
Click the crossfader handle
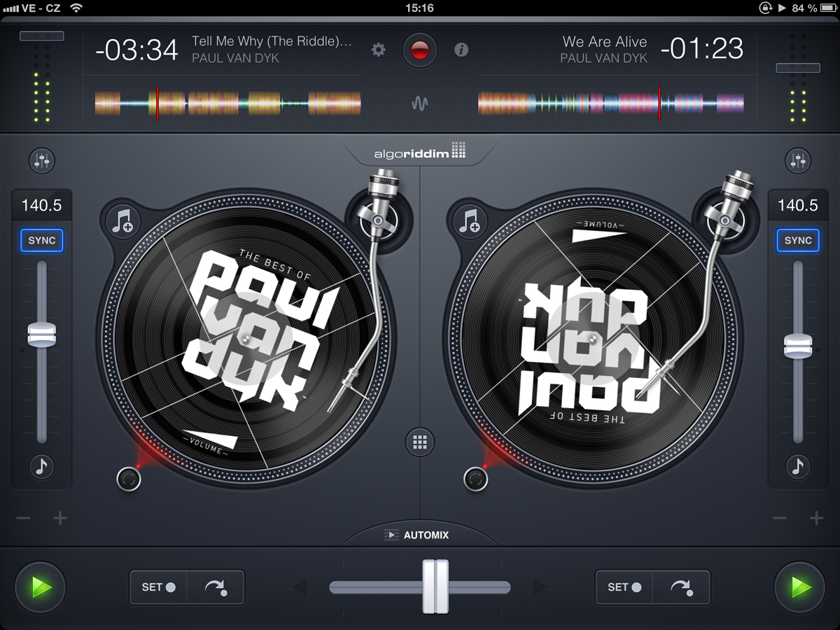pos(435,587)
